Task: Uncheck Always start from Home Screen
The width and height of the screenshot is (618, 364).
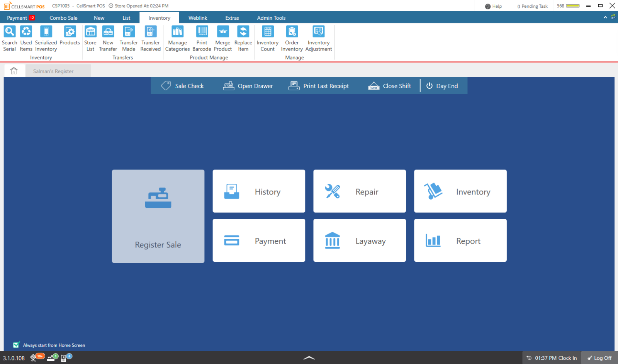Action: click(x=16, y=345)
